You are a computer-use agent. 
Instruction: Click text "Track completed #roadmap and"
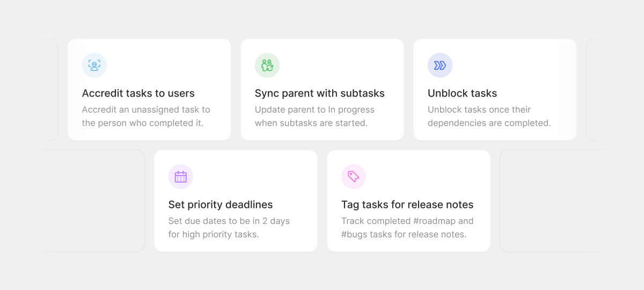[x=407, y=221]
